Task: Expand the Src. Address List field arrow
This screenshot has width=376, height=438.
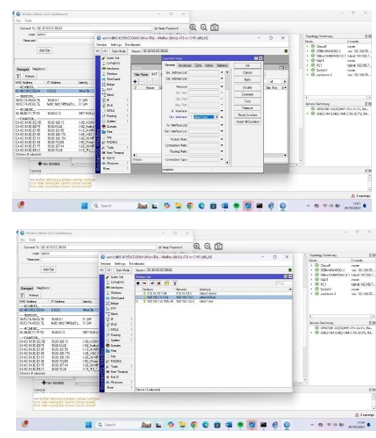Action: tap(221, 72)
